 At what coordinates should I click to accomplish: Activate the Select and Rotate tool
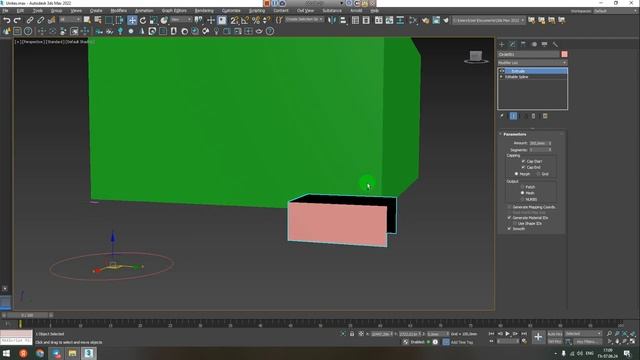coord(143,20)
